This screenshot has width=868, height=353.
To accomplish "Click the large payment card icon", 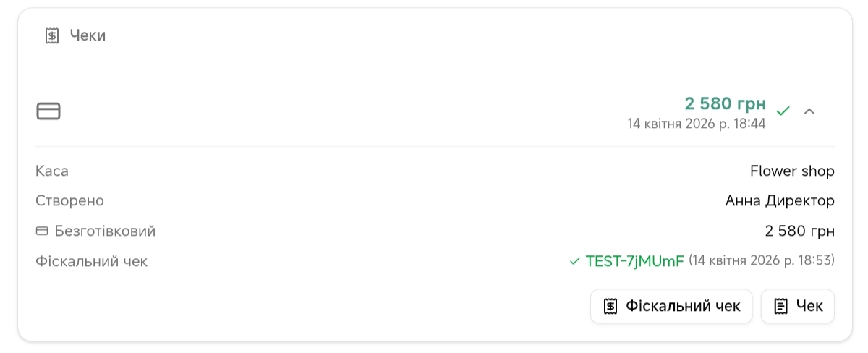I will pyautogui.click(x=48, y=111).
